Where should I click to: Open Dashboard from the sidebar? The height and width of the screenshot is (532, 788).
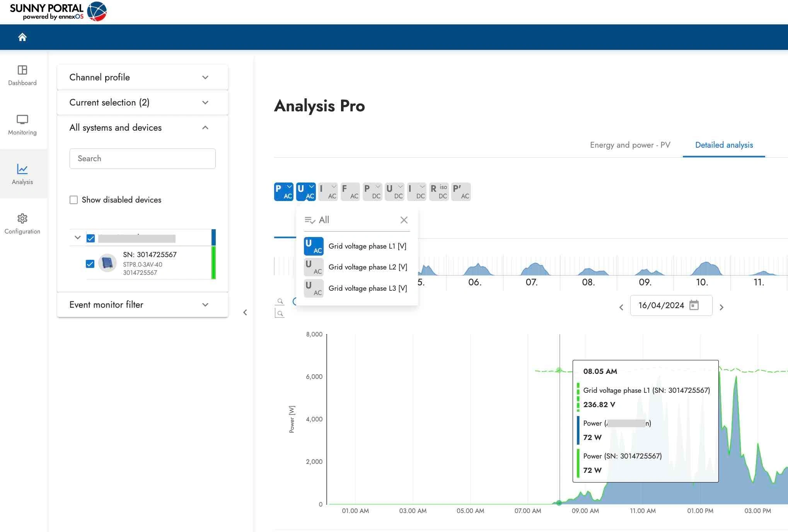click(22, 75)
